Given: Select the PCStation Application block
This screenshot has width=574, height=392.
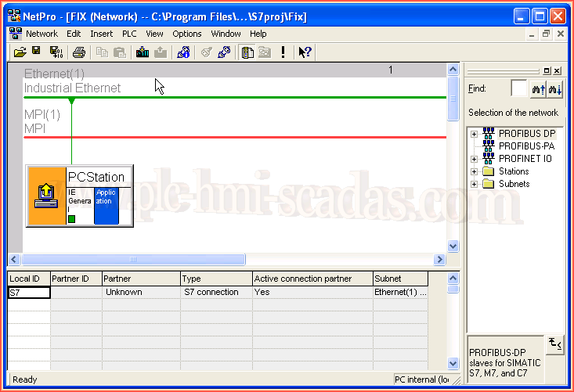Looking at the screenshot, I should tap(106, 206).
